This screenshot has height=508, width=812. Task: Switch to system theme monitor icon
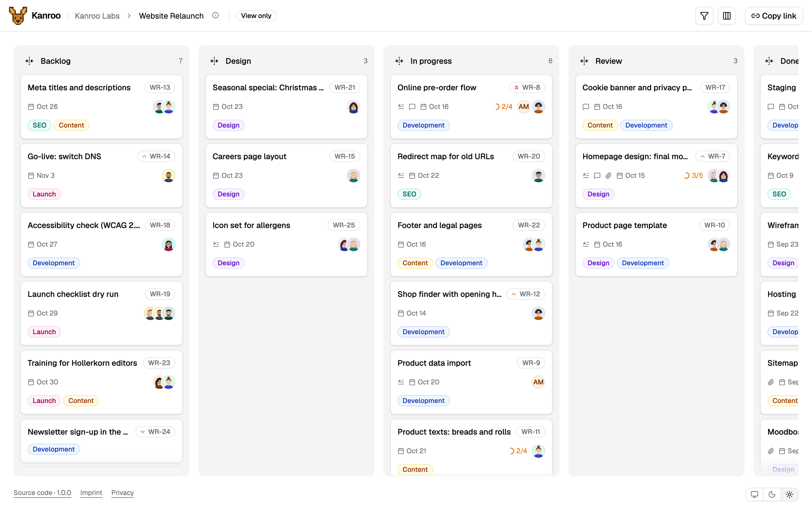coord(754,494)
